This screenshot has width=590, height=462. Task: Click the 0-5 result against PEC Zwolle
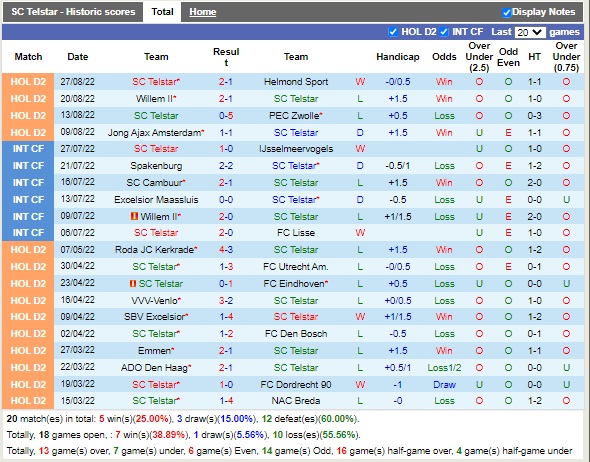click(x=226, y=116)
